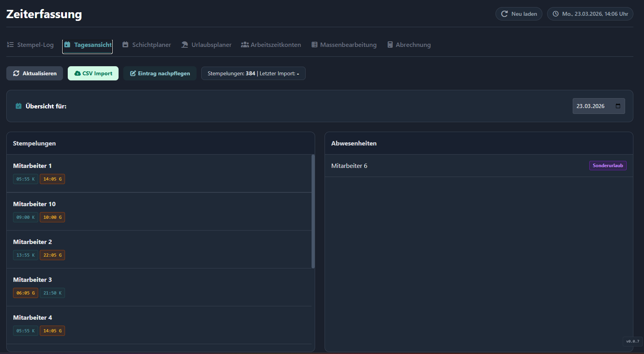The image size is (644, 354).
Task: Click the Arbeitszeitkonten people icon
Action: tap(245, 45)
